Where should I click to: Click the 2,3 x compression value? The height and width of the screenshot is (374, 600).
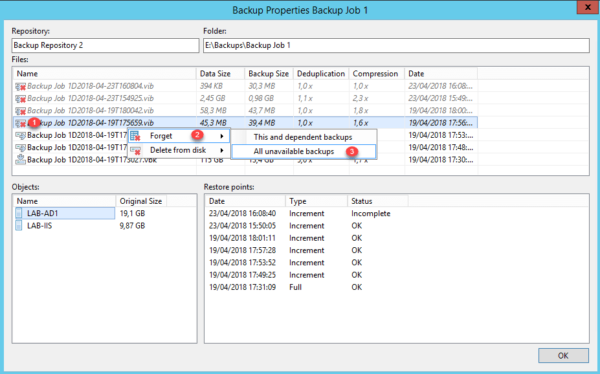pos(360,98)
